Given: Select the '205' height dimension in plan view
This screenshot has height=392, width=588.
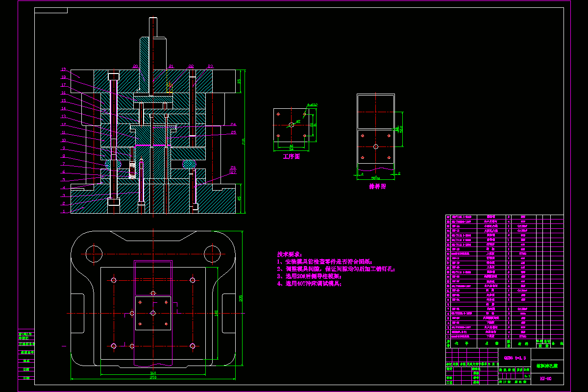Looking at the screenshot, I should coord(241,298).
